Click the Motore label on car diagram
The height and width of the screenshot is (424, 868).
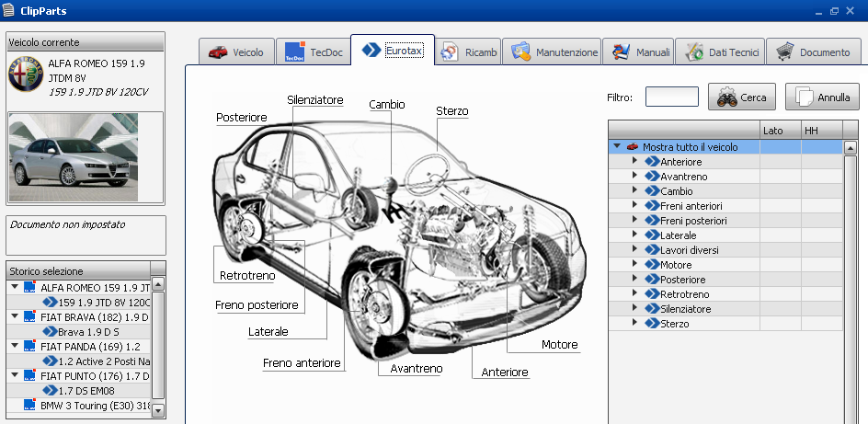560,344
